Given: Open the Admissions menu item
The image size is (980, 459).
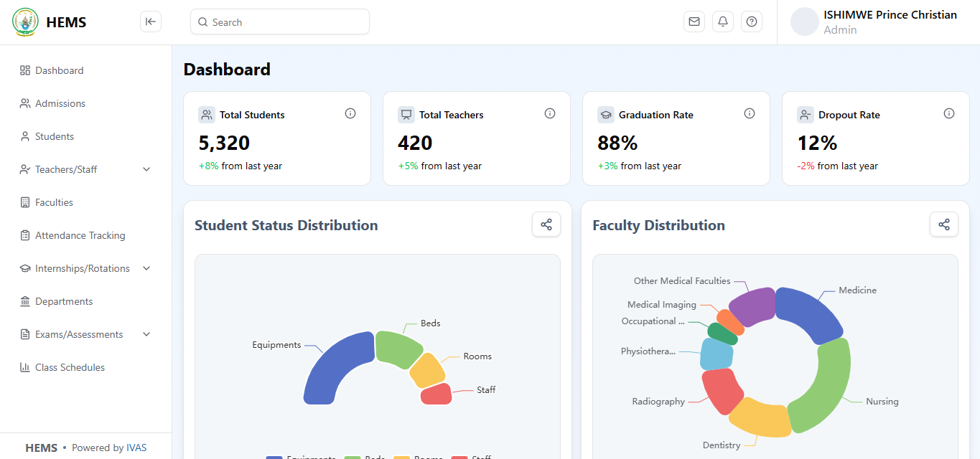Looking at the screenshot, I should point(60,103).
